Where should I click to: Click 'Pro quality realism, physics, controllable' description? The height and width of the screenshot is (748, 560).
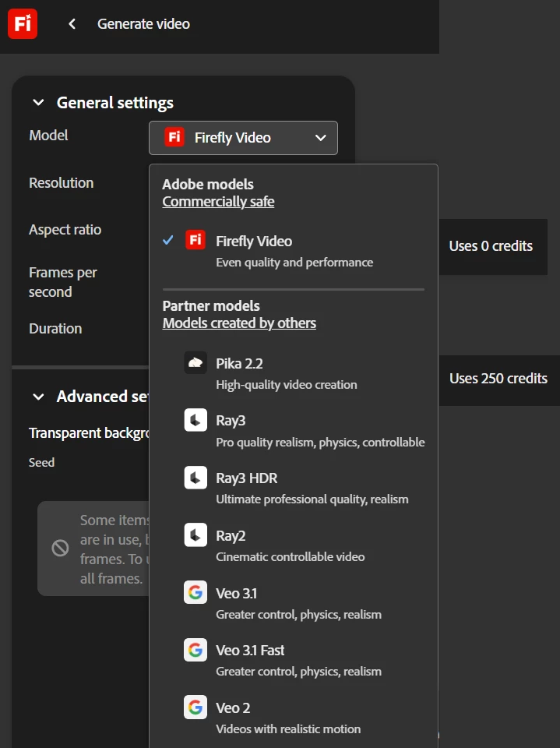[320, 443]
